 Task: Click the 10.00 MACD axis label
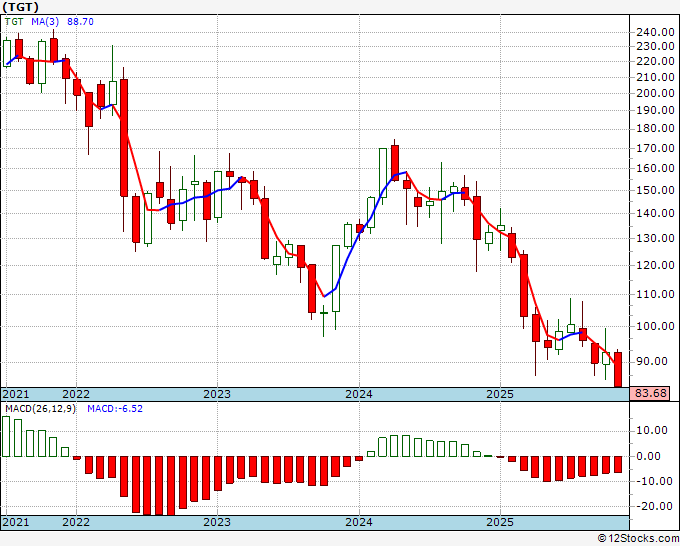point(654,430)
